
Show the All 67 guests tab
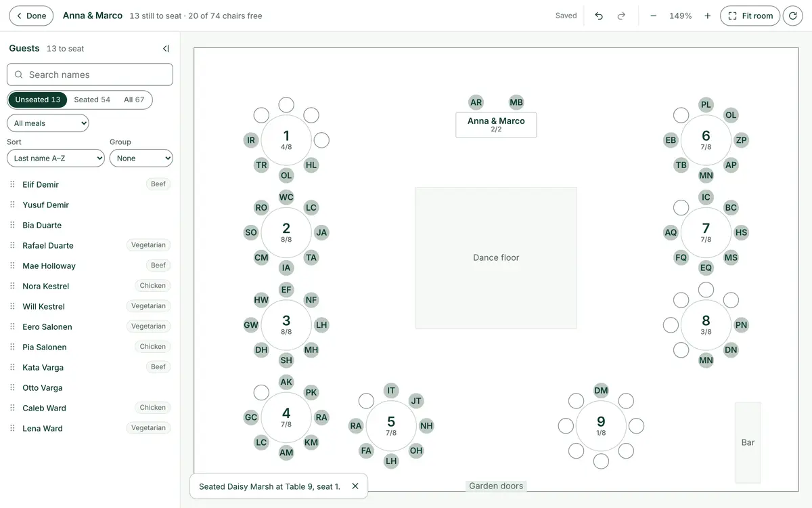point(134,100)
